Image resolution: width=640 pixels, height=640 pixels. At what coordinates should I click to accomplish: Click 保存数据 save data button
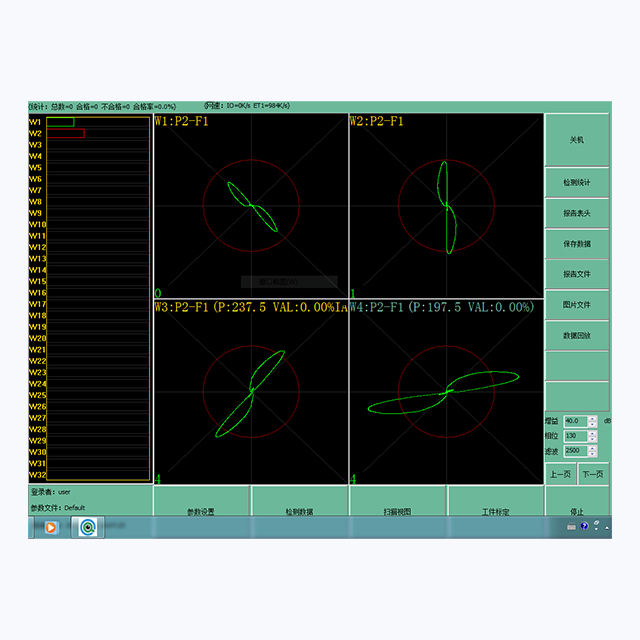577,244
